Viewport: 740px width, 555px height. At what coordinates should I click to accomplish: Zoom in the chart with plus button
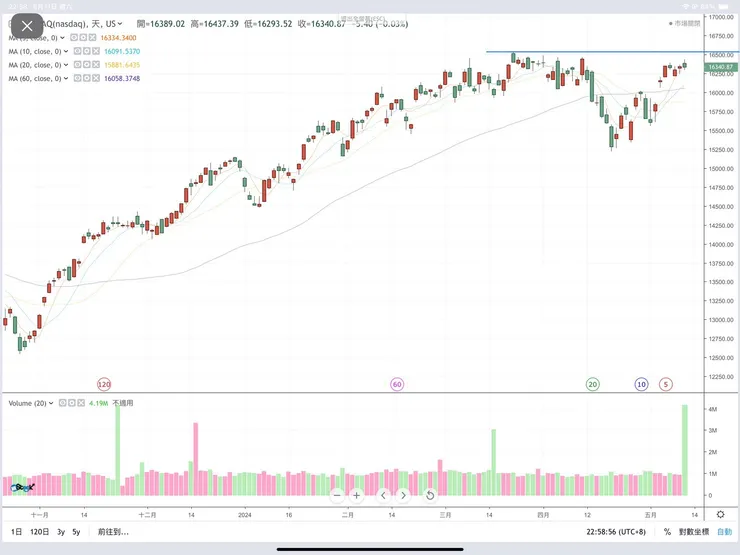pyautogui.click(x=357, y=495)
